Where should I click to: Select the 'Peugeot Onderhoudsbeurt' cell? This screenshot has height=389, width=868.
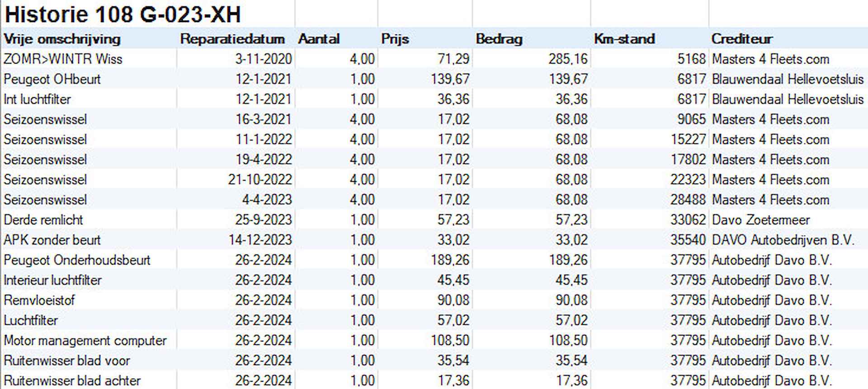[x=77, y=260]
